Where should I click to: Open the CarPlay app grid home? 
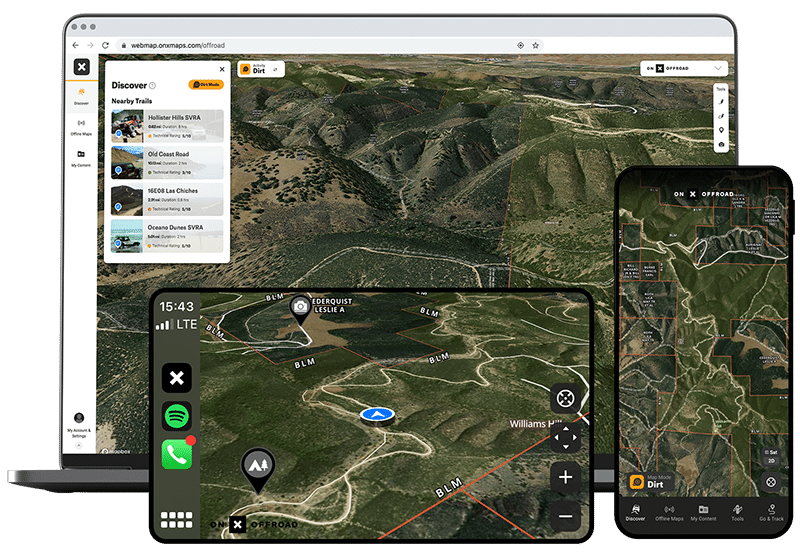coord(176,520)
